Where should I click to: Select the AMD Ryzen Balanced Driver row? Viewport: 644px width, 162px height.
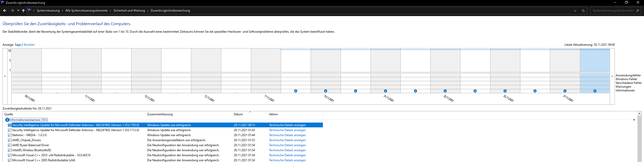click(x=165, y=145)
